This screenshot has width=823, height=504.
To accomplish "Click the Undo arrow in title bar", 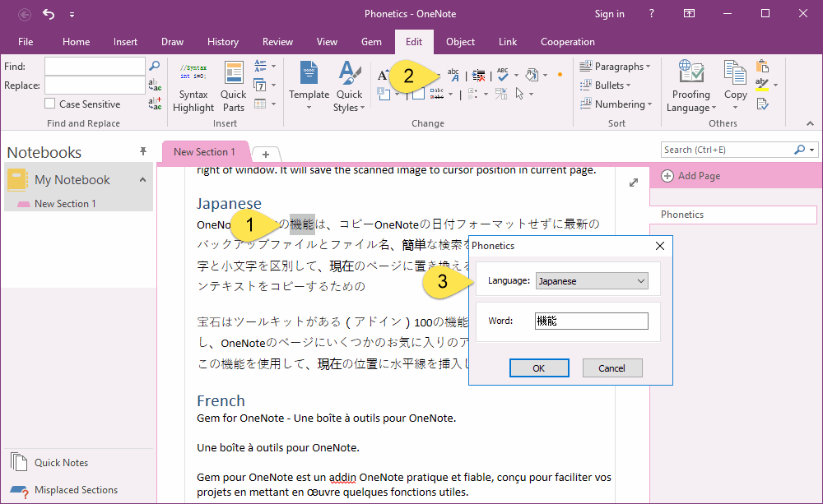I will (x=49, y=14).
